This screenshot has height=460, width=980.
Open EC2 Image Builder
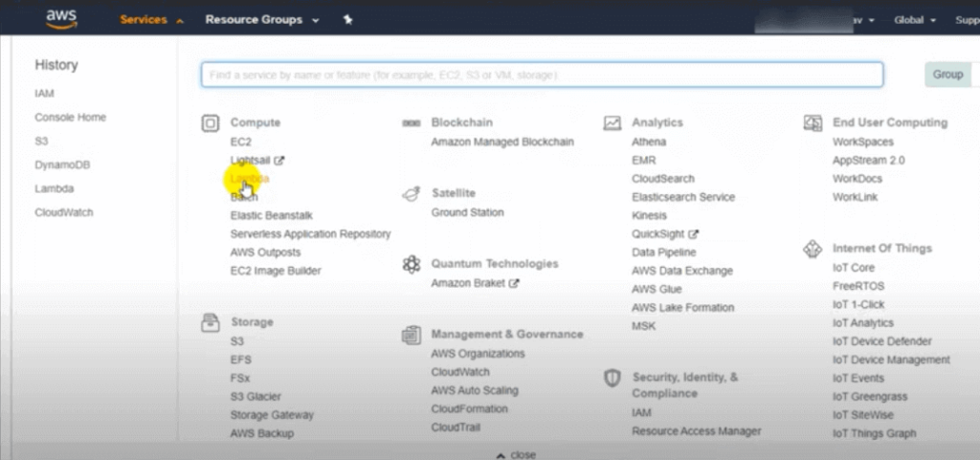click(x=276, y=271)
